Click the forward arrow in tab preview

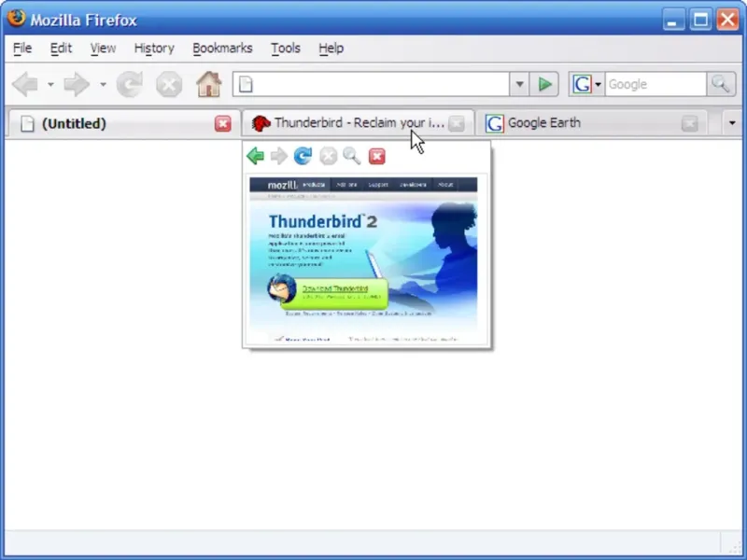(278, 156)
